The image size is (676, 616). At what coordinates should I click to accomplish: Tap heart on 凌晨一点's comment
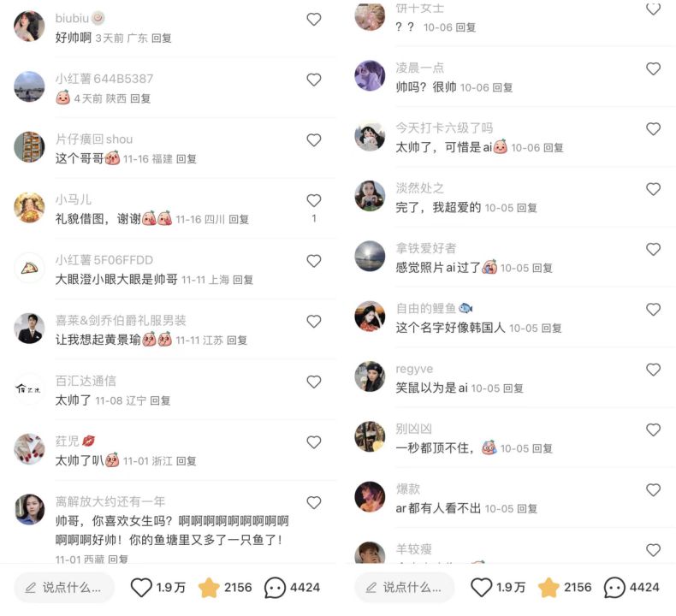tap(653, 68)
